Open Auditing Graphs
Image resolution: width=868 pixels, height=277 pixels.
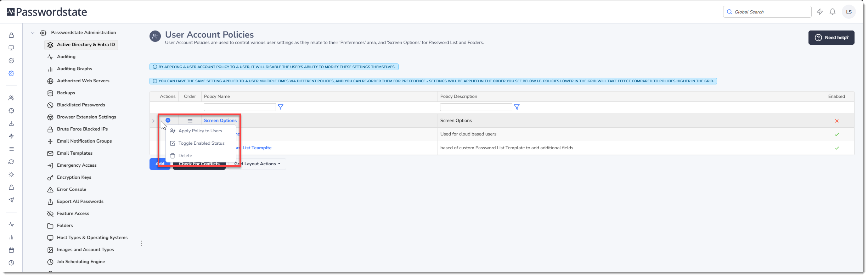point(74,69)
